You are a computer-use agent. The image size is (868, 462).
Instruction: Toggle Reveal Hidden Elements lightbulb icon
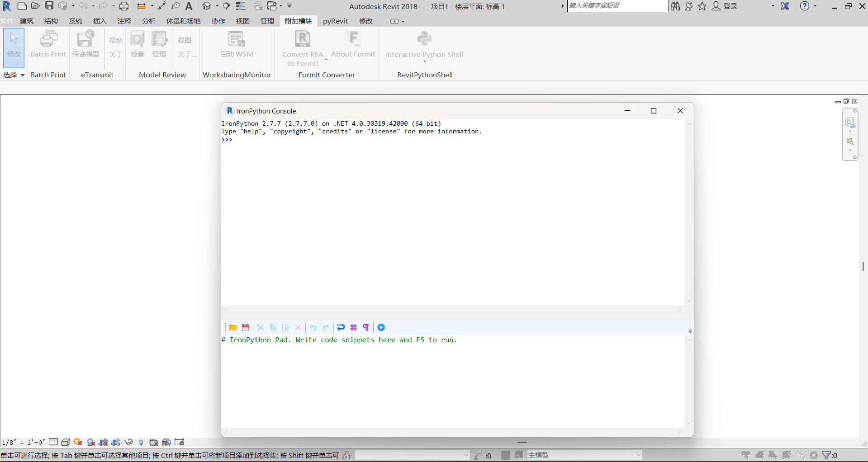tap(141, 443)
